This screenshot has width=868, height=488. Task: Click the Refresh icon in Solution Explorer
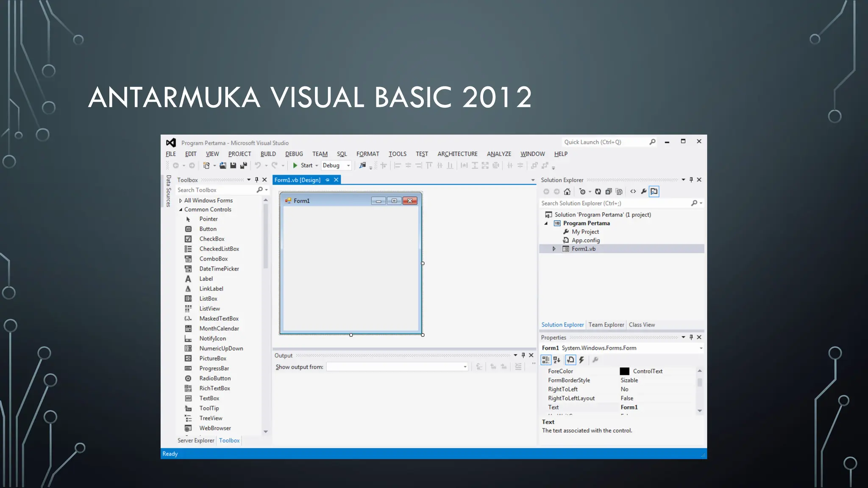598,191
